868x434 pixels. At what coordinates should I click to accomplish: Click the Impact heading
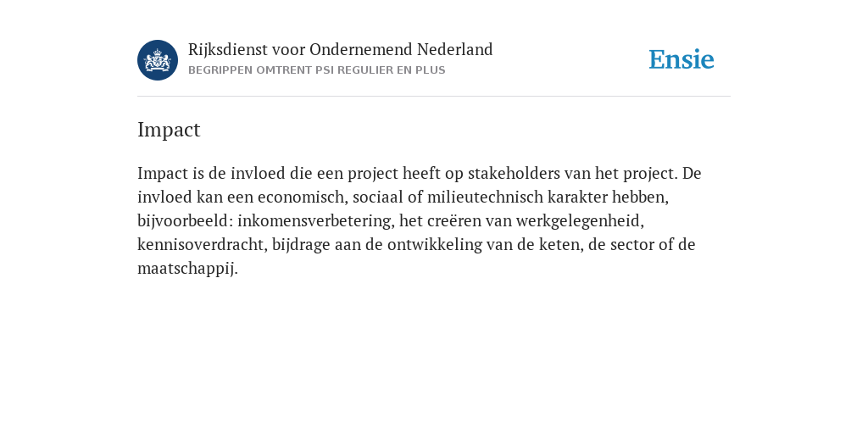[169, 130]
